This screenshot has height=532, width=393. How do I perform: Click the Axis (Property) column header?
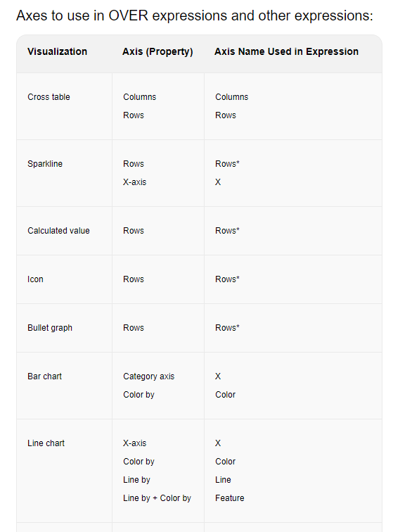click(x=157, y=51)
